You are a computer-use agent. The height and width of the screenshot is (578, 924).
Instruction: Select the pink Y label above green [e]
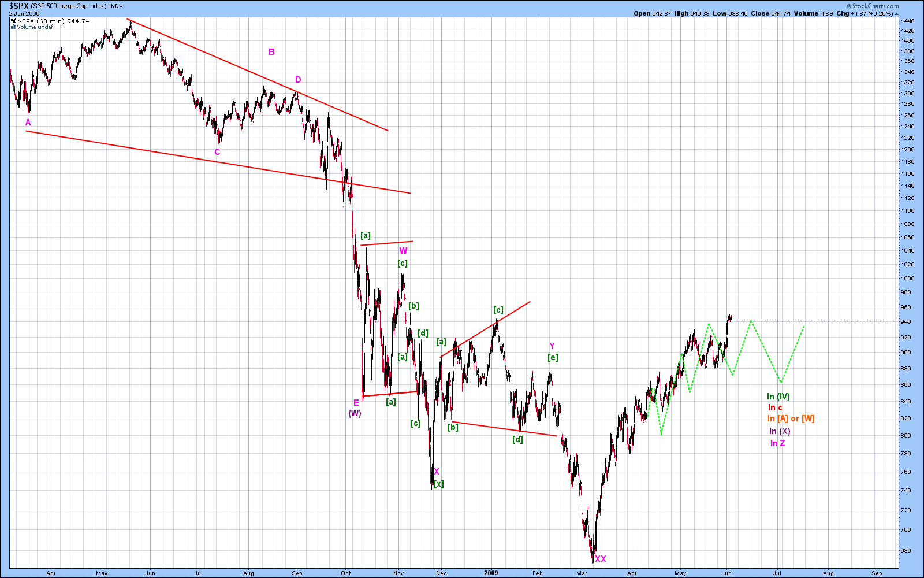pyautogui.click(x=552, y=346)
